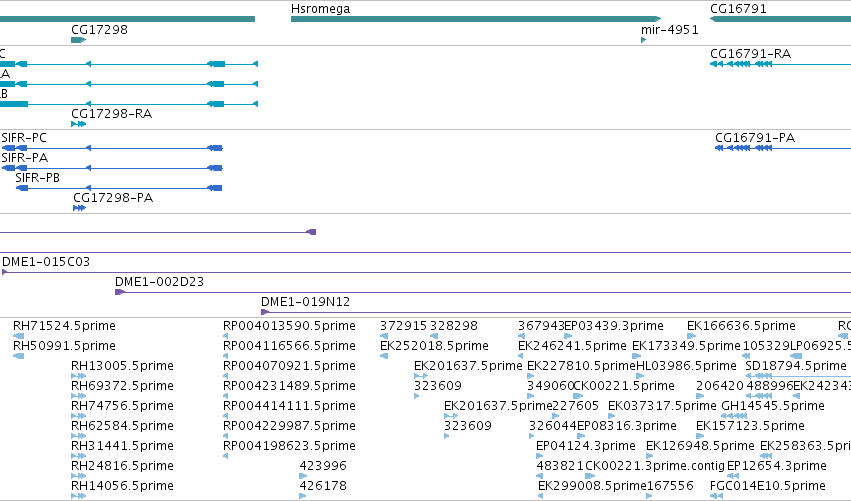Select the EK246241.5prime EST label
Screen dimensions: 851x501
pyautogui.click(x=573, y=346)
